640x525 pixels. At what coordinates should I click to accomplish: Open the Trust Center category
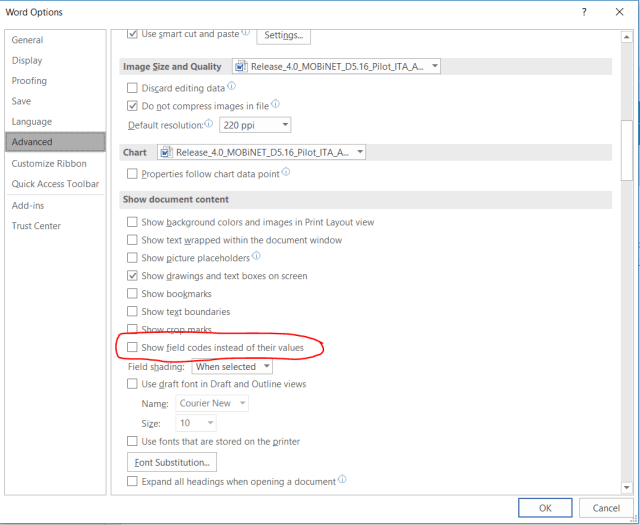tap(55, 226)
